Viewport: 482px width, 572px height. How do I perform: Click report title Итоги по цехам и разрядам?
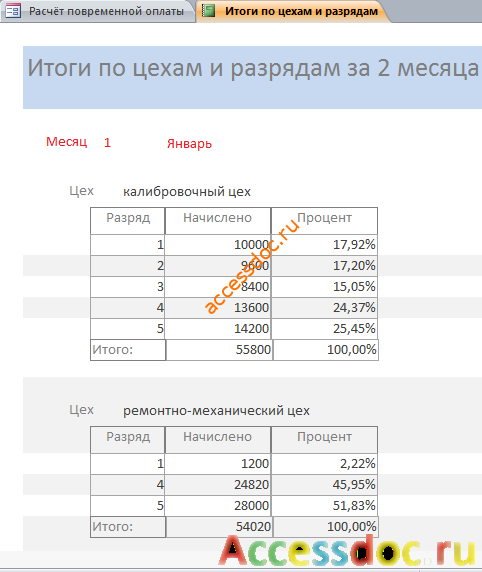click(253, 68)
